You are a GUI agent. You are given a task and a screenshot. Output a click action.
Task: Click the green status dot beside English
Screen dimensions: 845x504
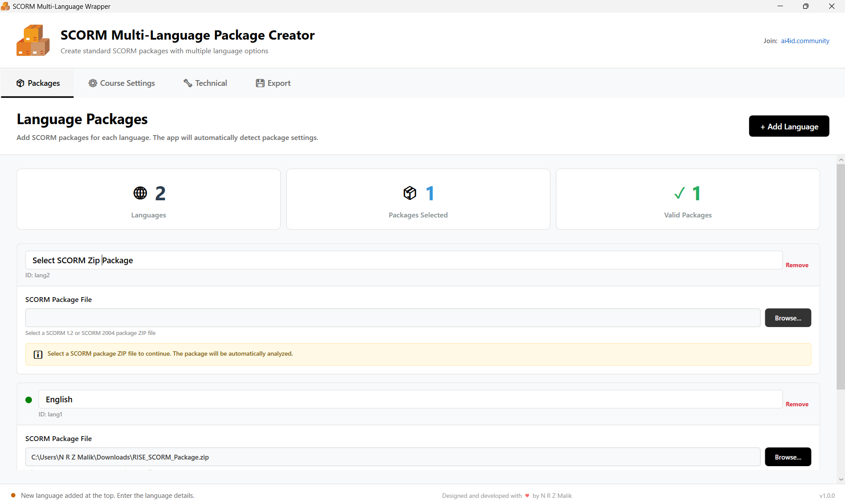click(x=29, y=400)
